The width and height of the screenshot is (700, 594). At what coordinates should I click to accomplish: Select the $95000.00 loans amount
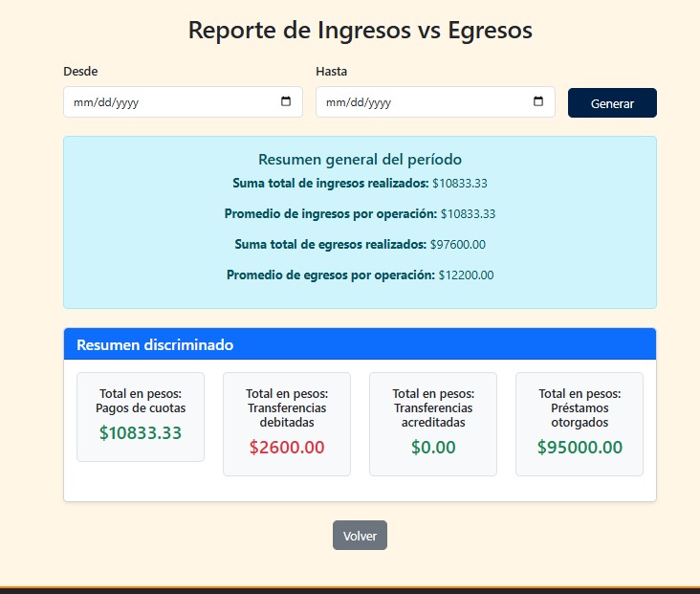point(580,447)
